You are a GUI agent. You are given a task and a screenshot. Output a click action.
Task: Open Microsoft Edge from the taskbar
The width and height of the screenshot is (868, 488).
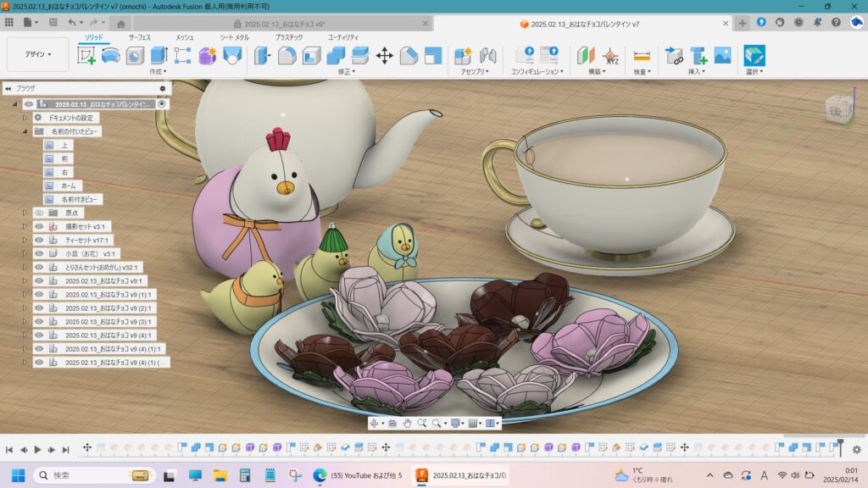pyautogui.click(x=320, y=475)
